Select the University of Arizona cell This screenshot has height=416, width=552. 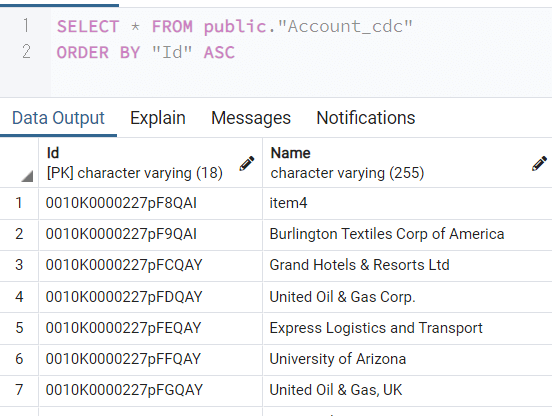(x=407, y=359)
